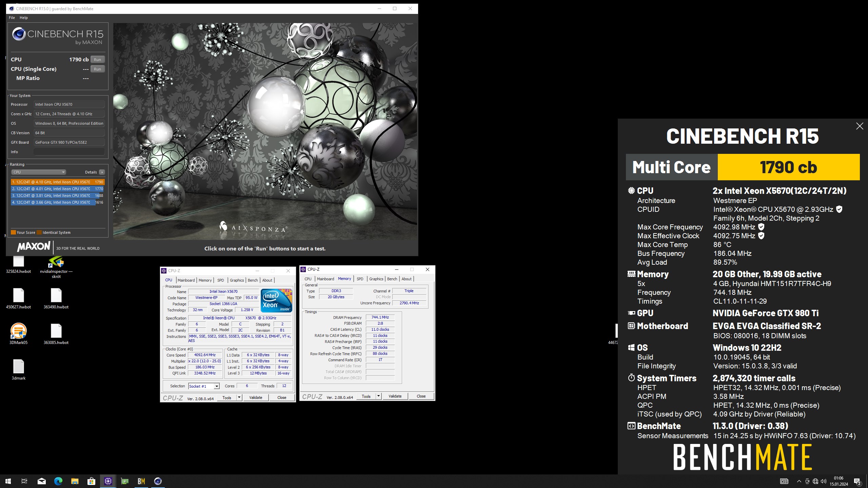
Task: Open File Explorer from taskbar
Action: coord(75,481)
